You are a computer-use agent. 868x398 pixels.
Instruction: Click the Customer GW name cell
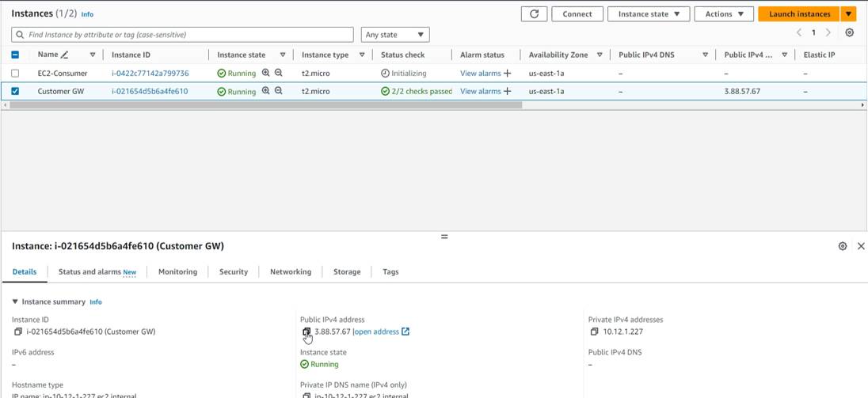(59, 91)
